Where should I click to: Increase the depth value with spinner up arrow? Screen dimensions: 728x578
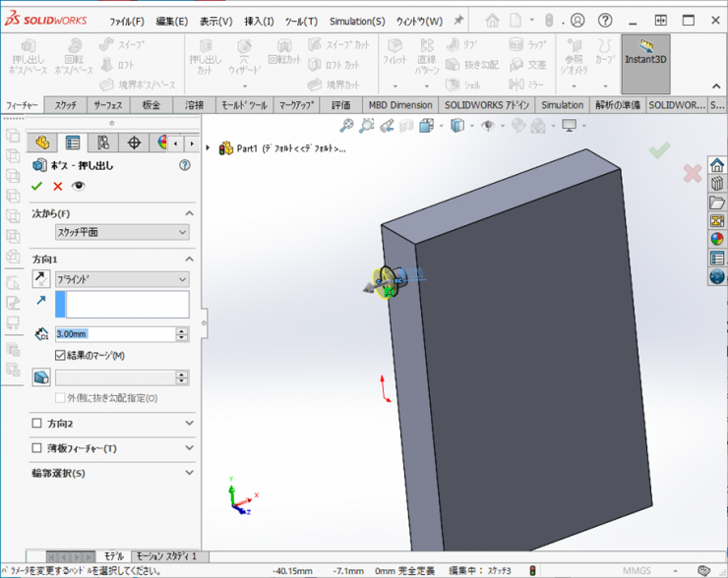(182, 330)
